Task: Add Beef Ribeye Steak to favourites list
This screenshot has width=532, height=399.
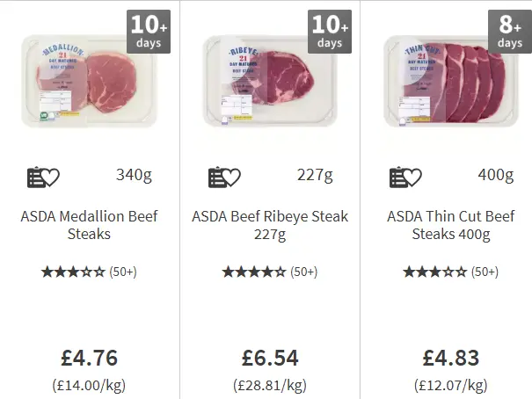Action: (224, 177)
